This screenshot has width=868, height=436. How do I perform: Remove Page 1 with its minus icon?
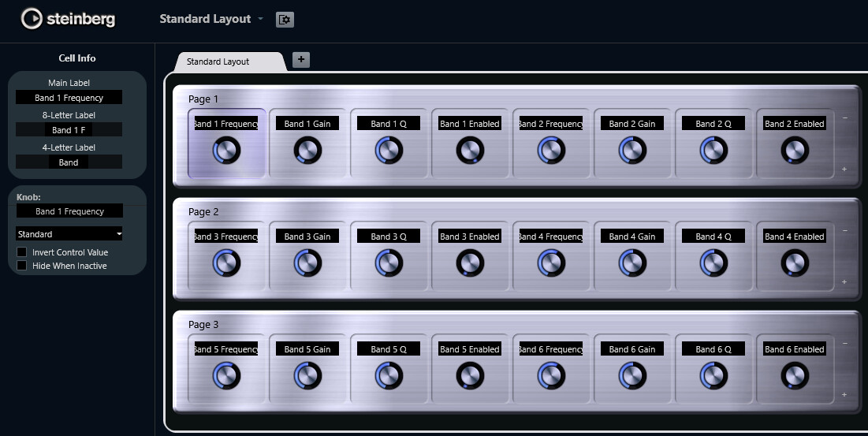point(845,117)
